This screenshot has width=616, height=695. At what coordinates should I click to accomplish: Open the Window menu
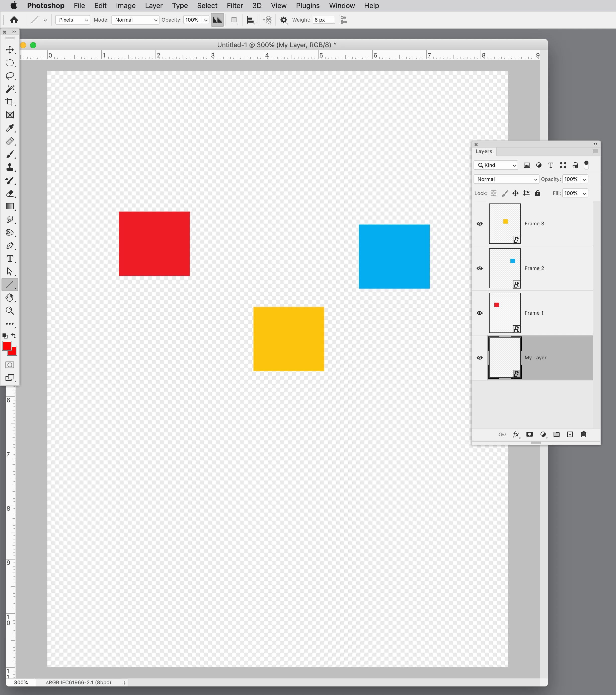click(x=342, y=6)
